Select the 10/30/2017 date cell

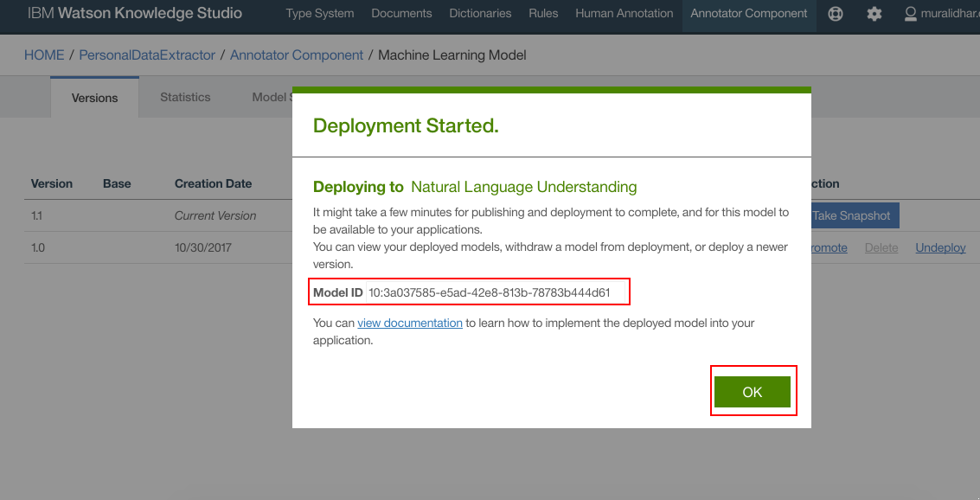click(203, 247)
